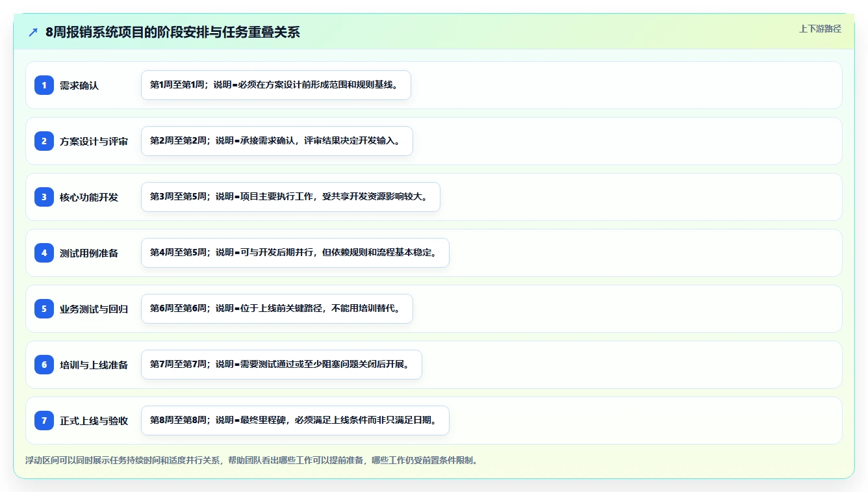Click number badge 1 for 需求确认

[x=44, y=85]
